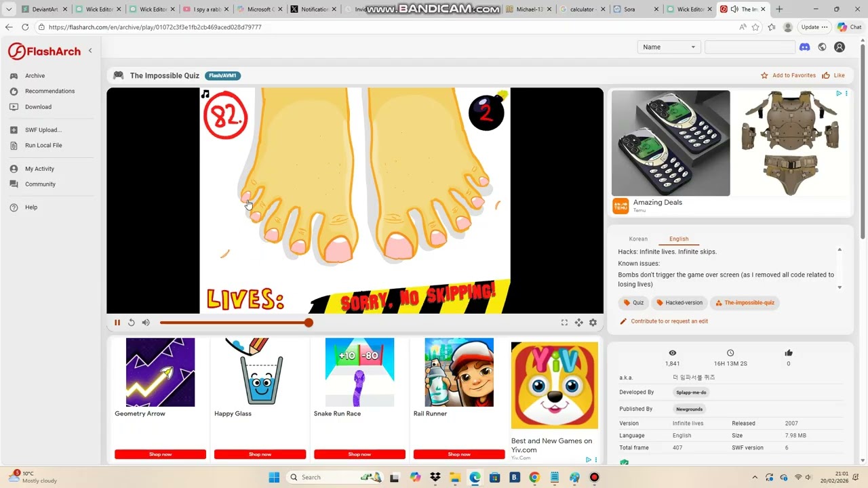
Task: Open the player settings gear
Action: (593, 323)
